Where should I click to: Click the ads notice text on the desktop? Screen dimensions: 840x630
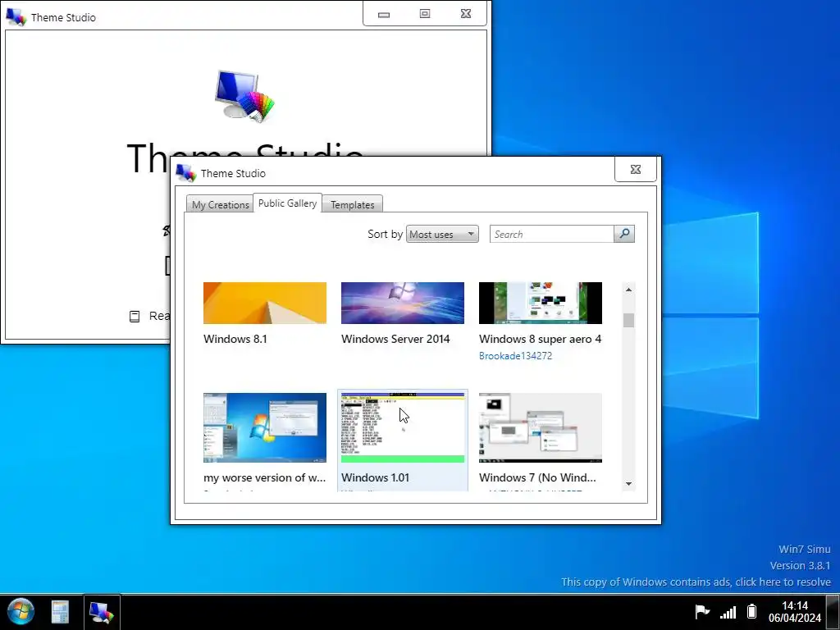(696, 582)
